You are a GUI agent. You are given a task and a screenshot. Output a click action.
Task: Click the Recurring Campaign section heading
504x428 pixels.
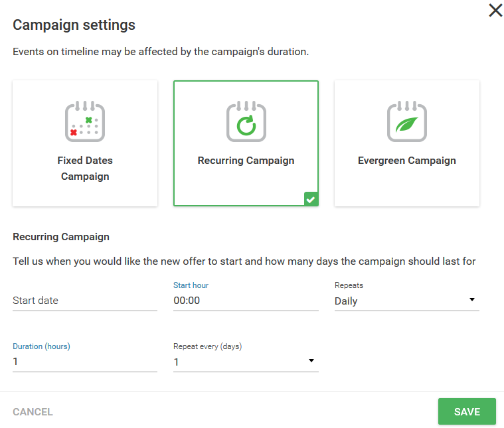(61, 237)
